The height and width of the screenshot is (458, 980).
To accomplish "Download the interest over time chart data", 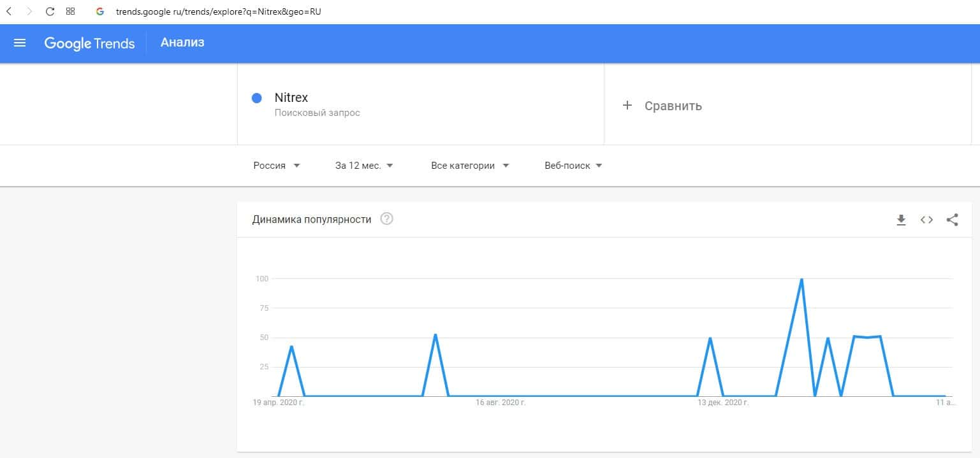I will tap(901, 220).
